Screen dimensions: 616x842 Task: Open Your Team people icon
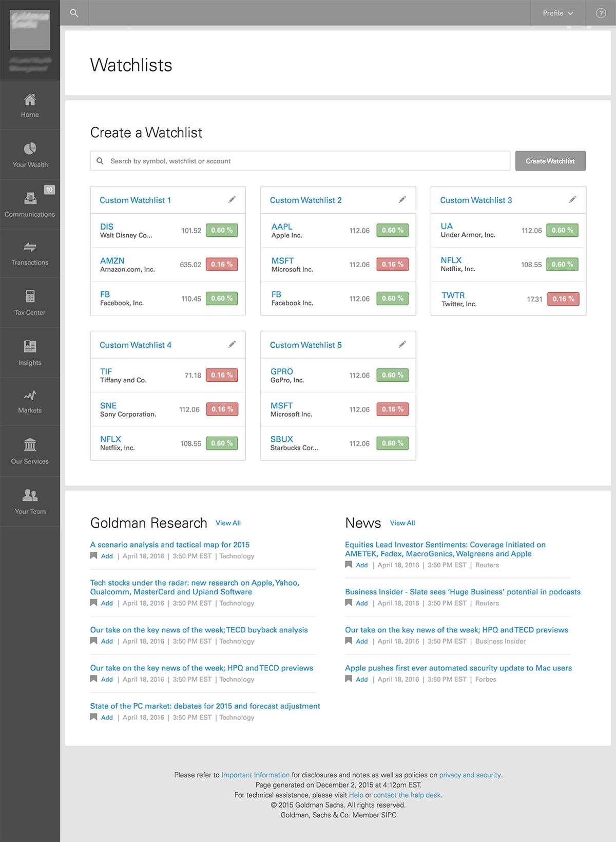(30, 495)
